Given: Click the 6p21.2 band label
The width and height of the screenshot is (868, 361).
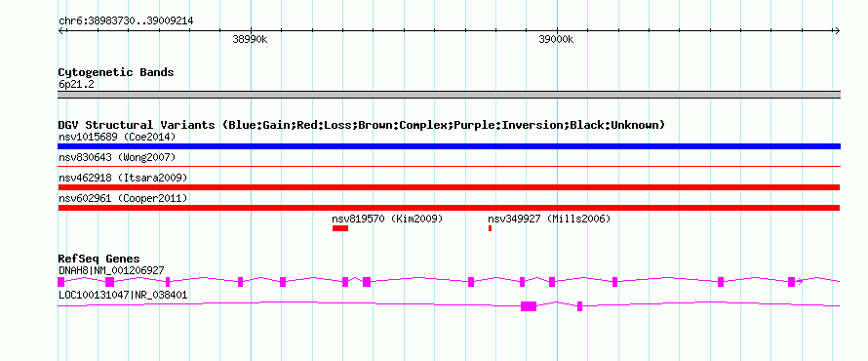Looking at the screenshot, I should (76, 85).
